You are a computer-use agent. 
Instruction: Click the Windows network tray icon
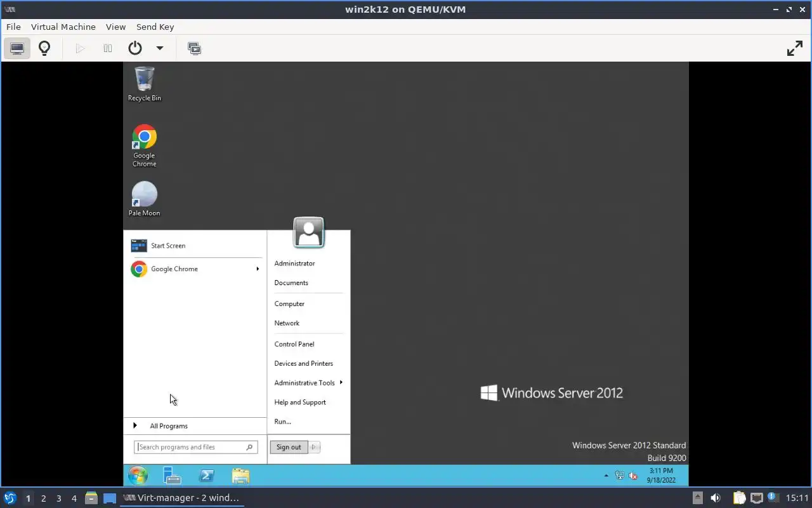point(620,475)
